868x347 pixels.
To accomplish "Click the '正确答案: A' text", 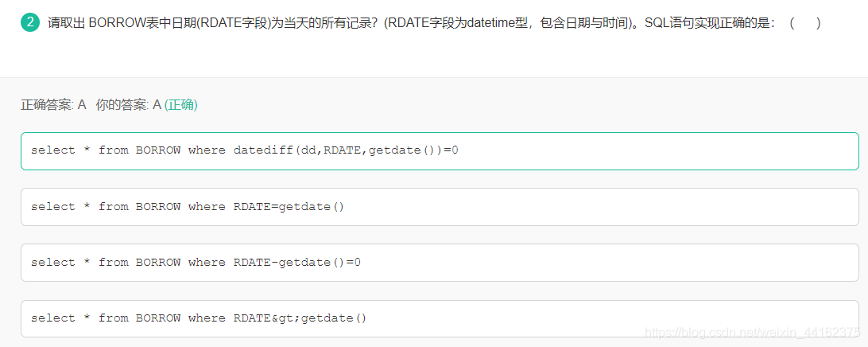I will (x=54, y=105).
